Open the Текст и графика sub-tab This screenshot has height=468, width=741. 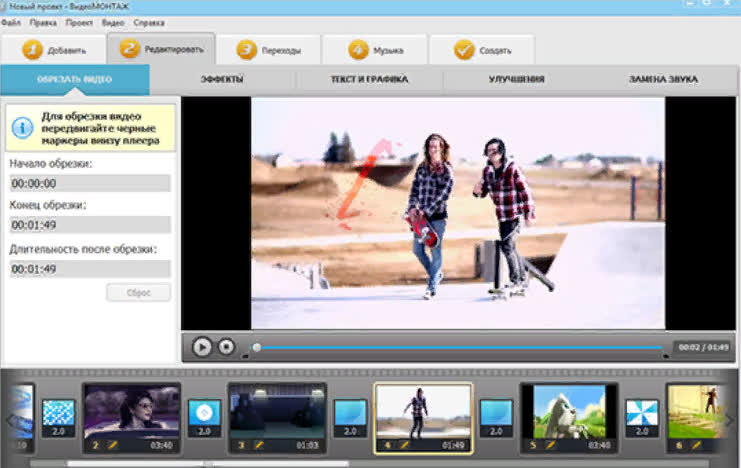[x=369, y=79]
